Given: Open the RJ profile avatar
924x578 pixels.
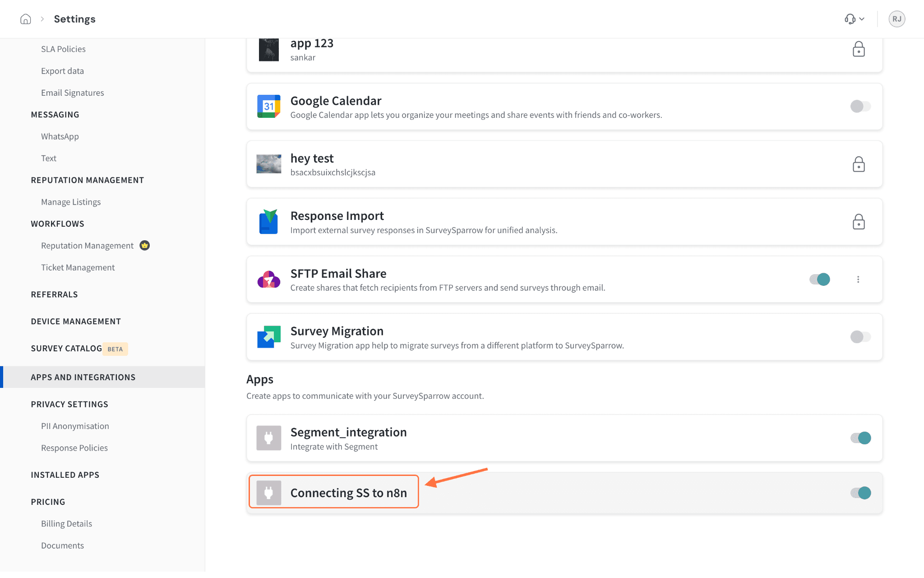Looking at the screenshot, I should pos(896,19).
